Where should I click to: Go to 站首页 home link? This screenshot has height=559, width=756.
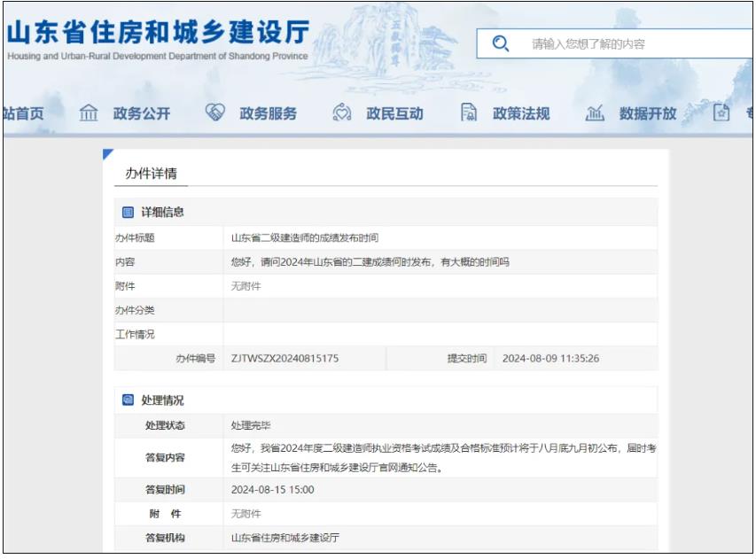(24, 113)
